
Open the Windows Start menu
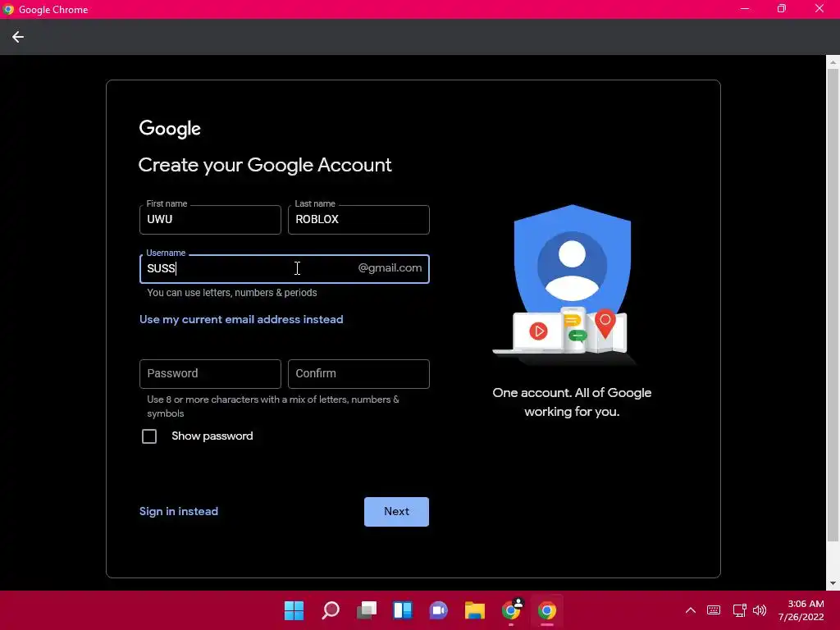[x=294, y=610]
